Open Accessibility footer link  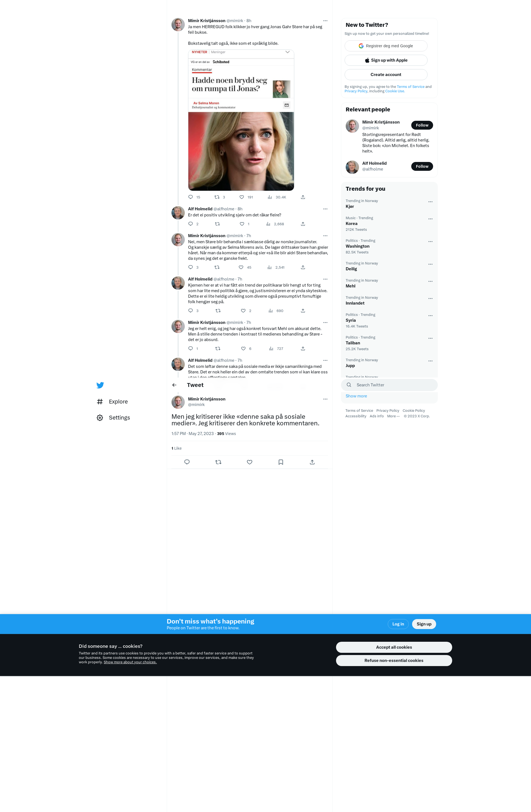pyautogui.click(x=356, y=416)
